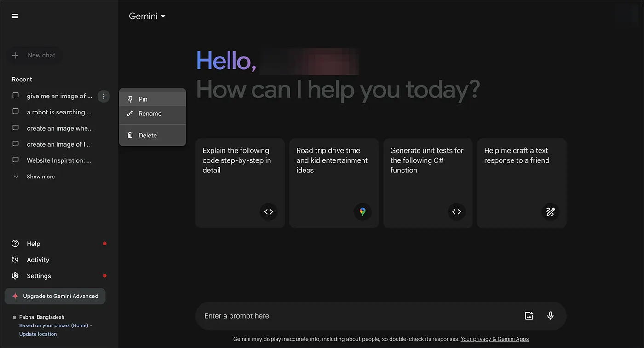This screenshot has height=348, width=644.
Task: Click chat bubble icon beside 'Website Inspiration'
Action: tap(16, 160)
